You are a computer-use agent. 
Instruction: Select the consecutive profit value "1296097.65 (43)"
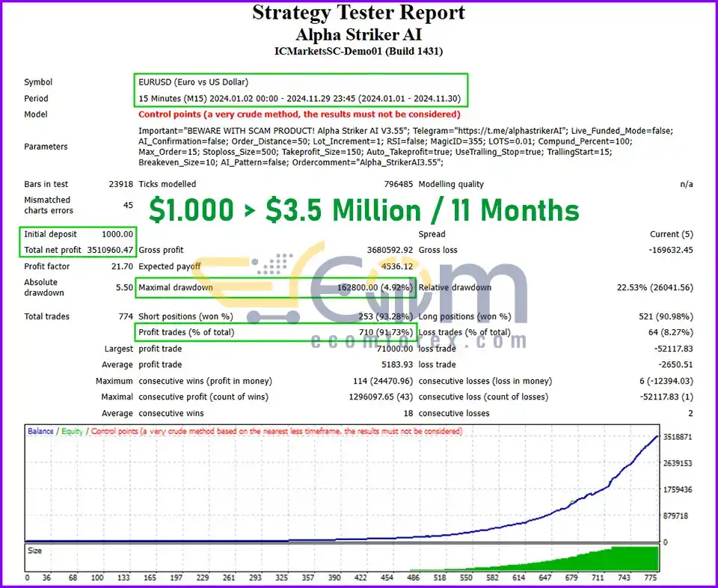tap(381, 397)
